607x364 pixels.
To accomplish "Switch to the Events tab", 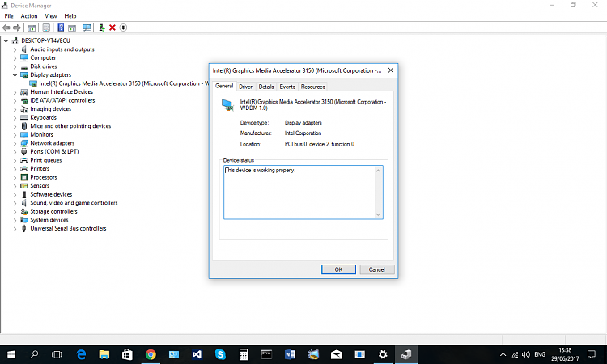I will (x=287, y=87).
